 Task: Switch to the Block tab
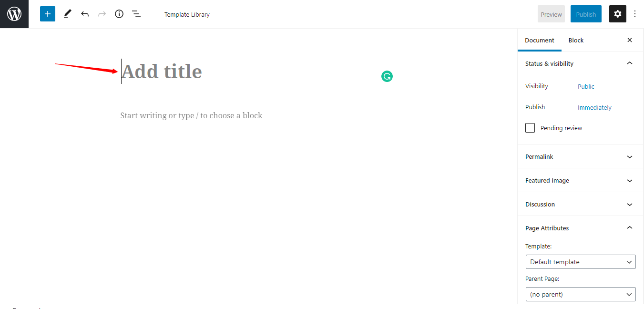point(576,40)
